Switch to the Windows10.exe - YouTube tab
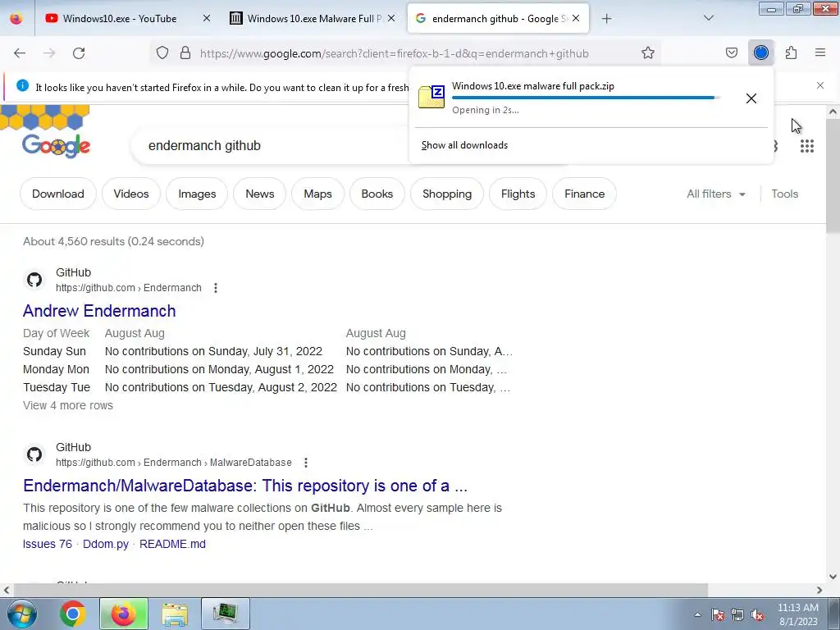The image size is (840, 630). [119, 19]
